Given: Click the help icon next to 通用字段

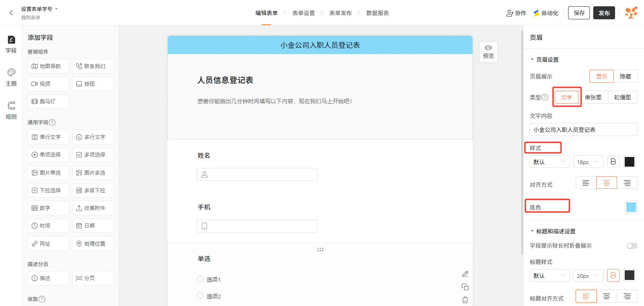Looking at the screenshot, I should pyautogui.click(x=52, y=123).
